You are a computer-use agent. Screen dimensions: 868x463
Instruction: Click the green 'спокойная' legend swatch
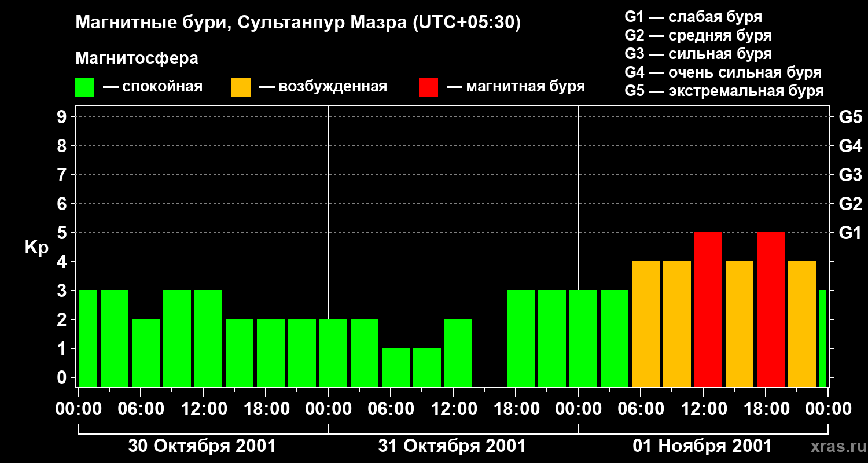tap(85, 87)
